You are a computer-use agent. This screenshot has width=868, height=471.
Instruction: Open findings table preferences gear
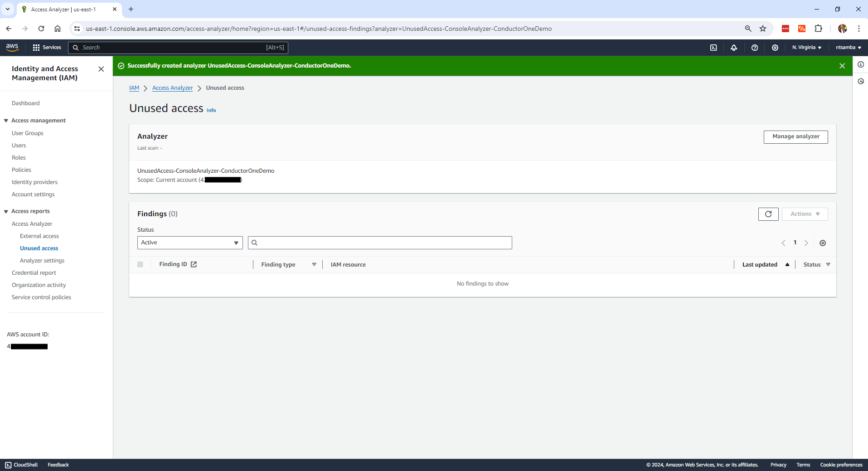(x=823, y=243)
